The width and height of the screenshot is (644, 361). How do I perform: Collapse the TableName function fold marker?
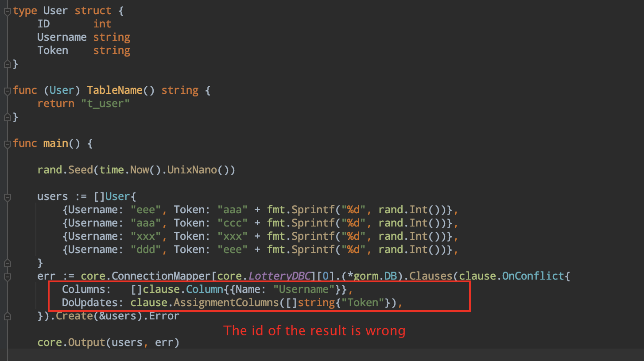[x=7, y=91]
